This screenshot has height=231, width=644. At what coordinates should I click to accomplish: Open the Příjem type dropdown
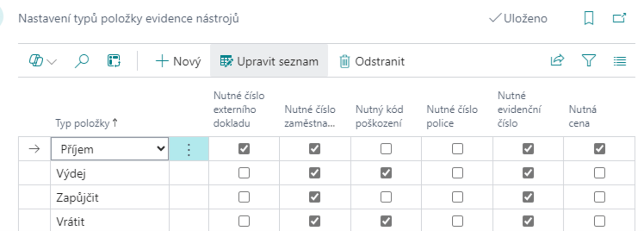tap(161, 149)
